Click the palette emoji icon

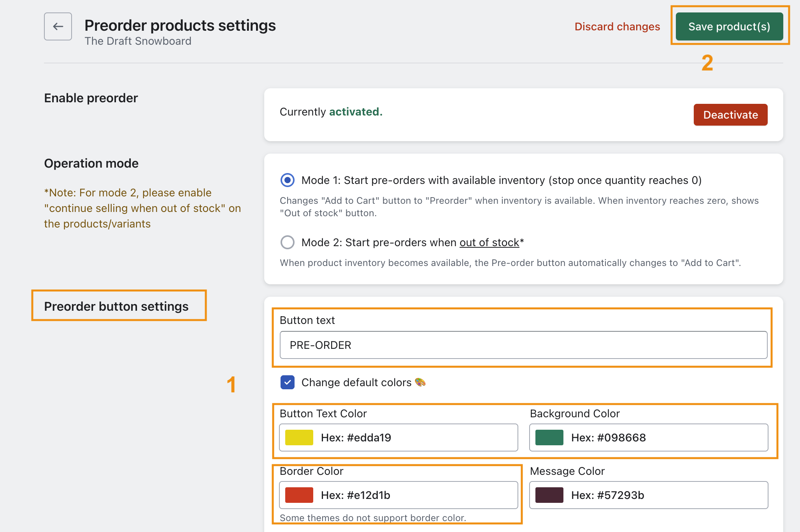pyautogui.click(x=420, y=382)
